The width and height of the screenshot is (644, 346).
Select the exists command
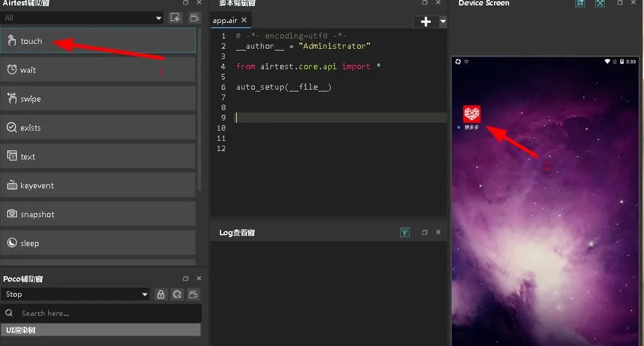coord(98,128)
